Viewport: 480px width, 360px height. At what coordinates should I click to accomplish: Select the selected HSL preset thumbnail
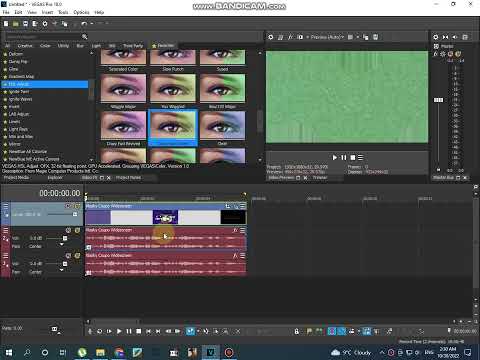click(x=173, y=128)
